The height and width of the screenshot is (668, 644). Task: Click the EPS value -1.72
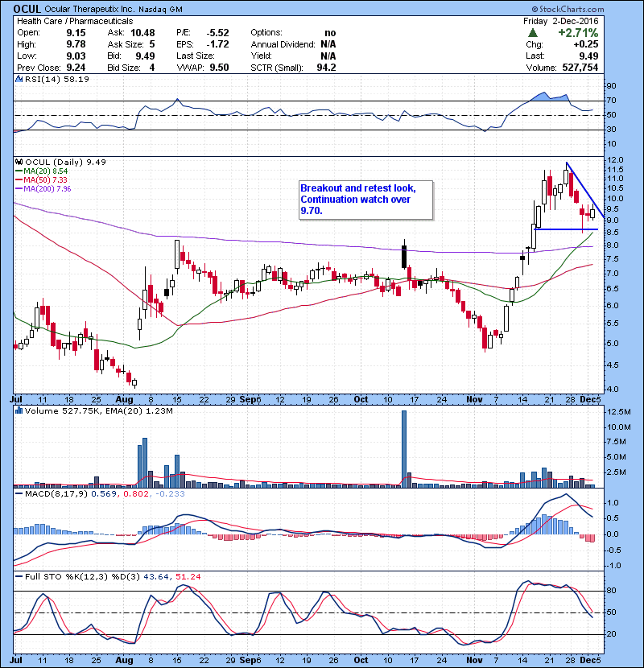(218, 44)
